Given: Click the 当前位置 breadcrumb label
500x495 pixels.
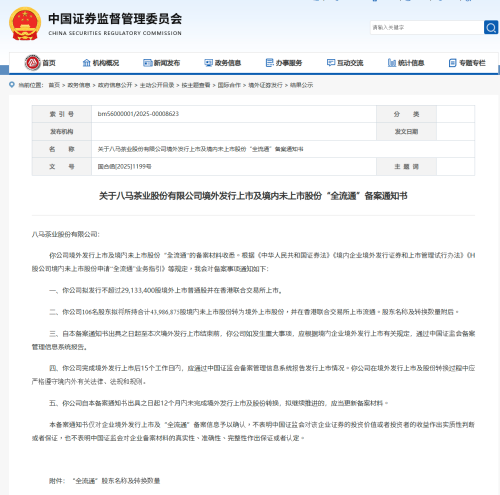Looking at the screenshot, I should (x=31, y=85).
